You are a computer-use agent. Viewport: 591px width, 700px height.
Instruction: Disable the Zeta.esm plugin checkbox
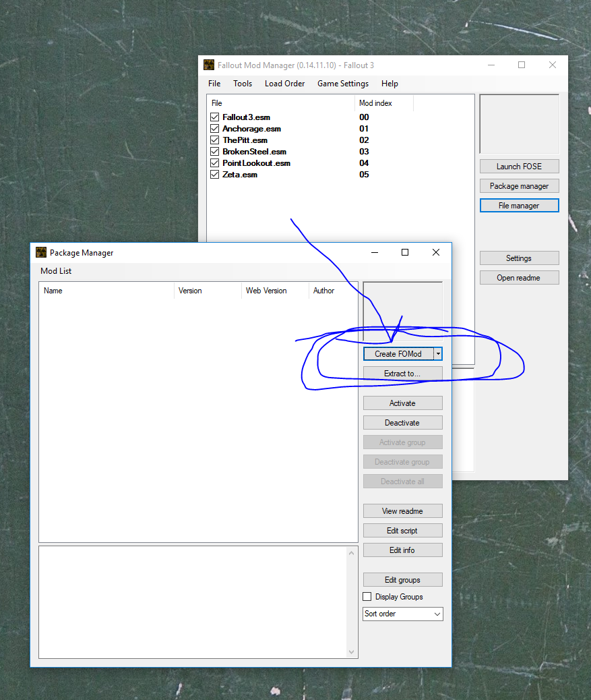point(214,175)
